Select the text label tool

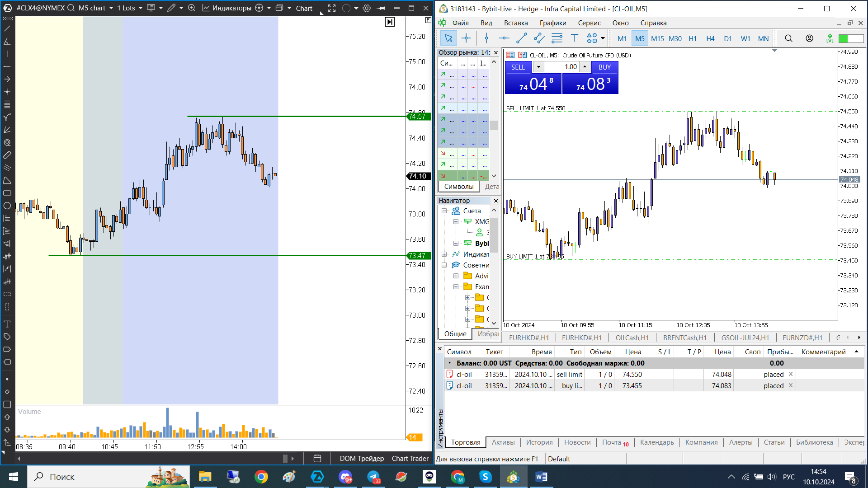click(x=575, y=38)
